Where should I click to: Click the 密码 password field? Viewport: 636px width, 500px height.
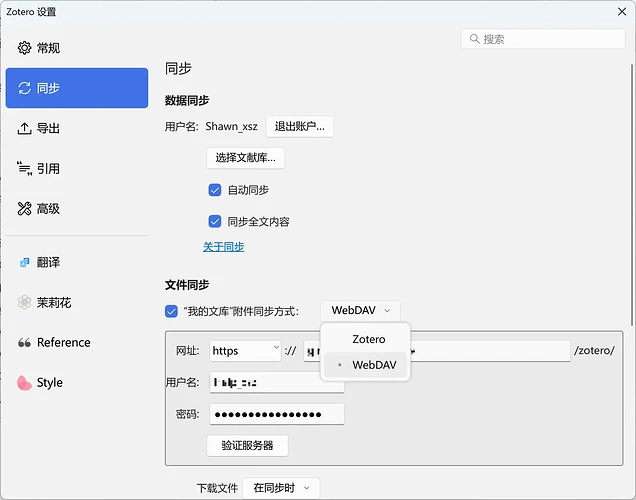tap(277, 414)
